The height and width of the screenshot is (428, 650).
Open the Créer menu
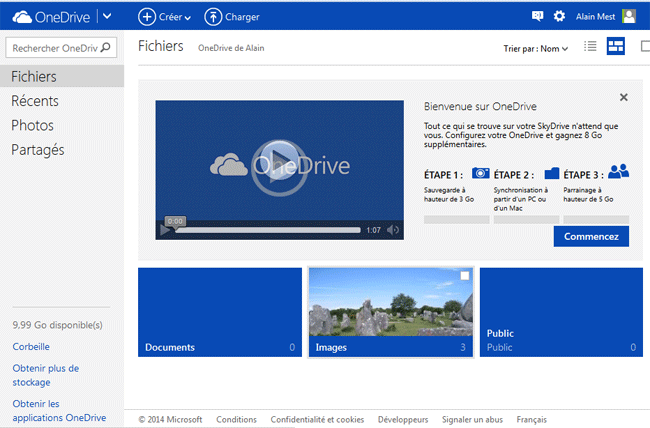pos(164,17)
